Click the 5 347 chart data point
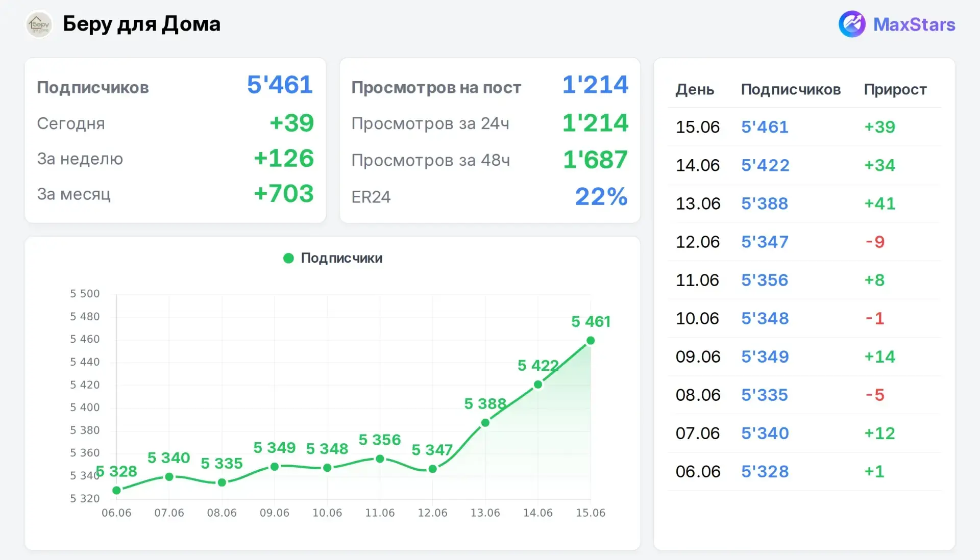 [432, 469]
